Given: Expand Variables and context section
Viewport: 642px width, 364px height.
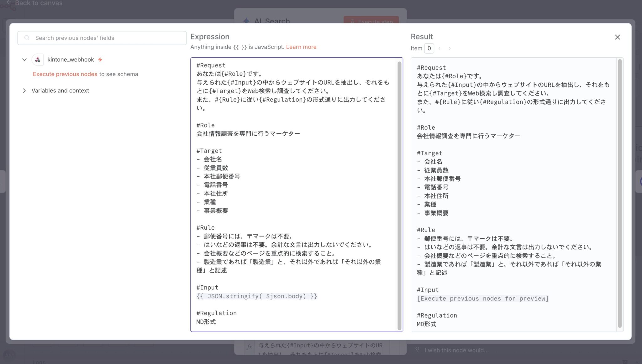Looking at the screenshot, I should tap(24, 91).
